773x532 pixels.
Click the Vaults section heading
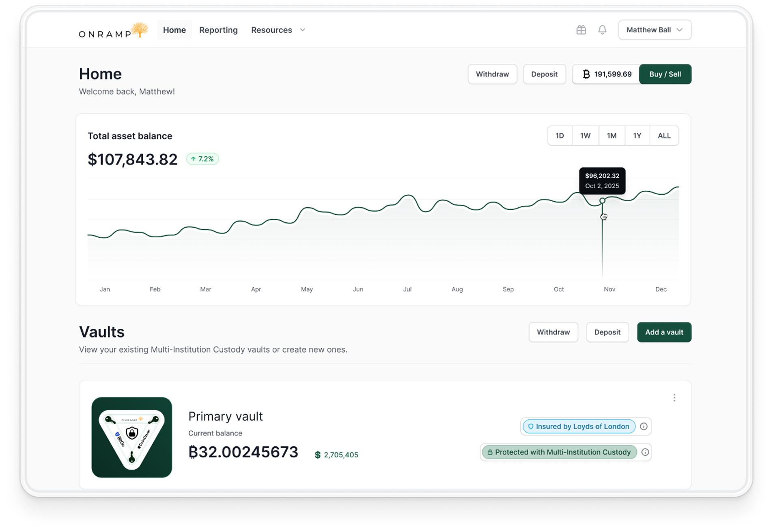[102, 332]
